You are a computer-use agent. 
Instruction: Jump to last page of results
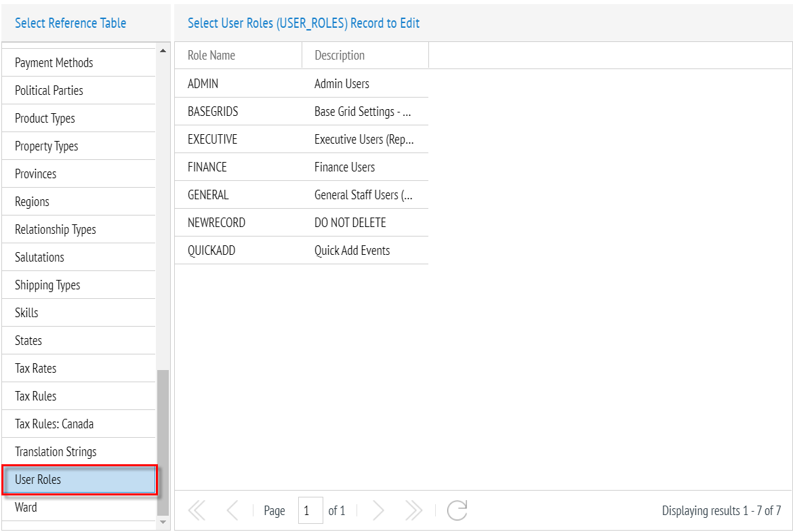tap(413, 510)
